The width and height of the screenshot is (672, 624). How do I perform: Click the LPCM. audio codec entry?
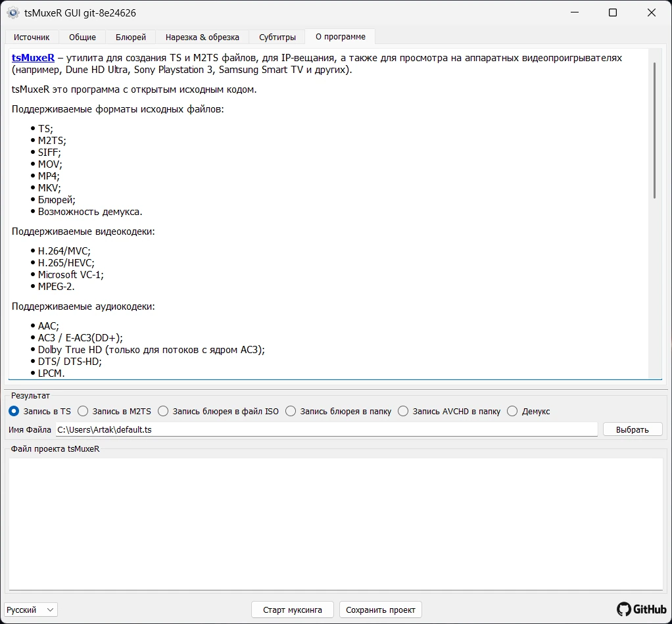coord(51,373)
